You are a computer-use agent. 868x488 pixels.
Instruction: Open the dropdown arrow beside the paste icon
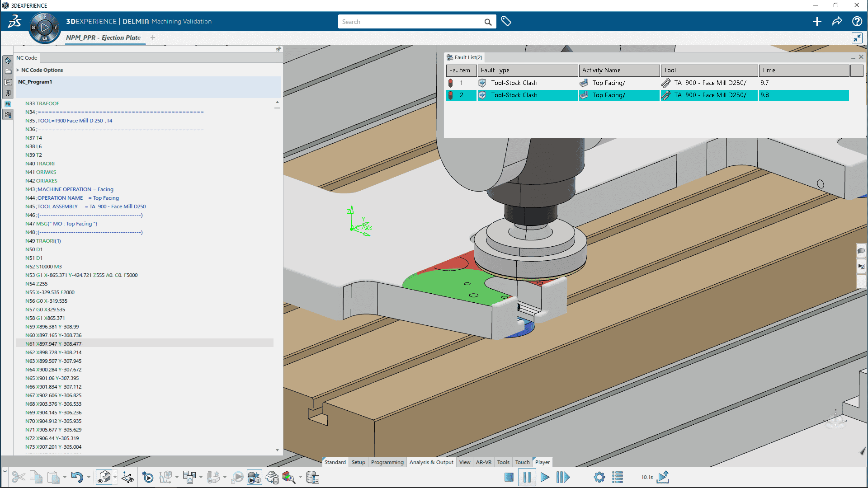[x=65, y=477]
